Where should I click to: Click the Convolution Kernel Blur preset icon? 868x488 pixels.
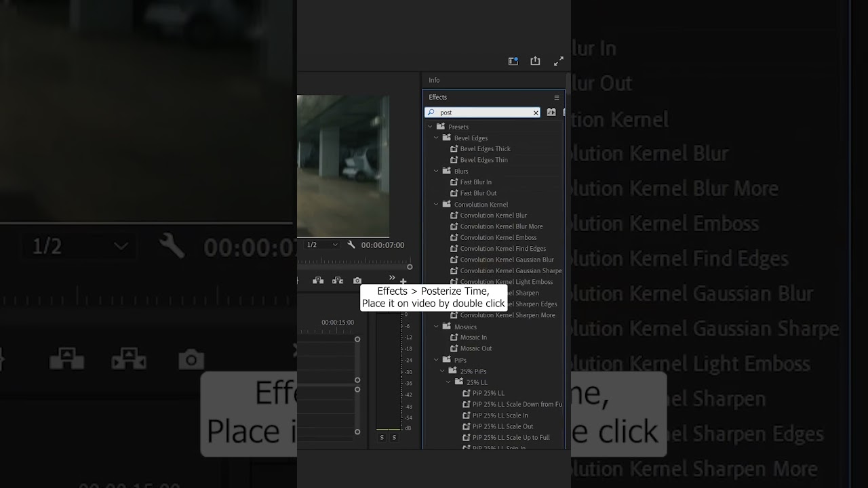coord(454,216)
